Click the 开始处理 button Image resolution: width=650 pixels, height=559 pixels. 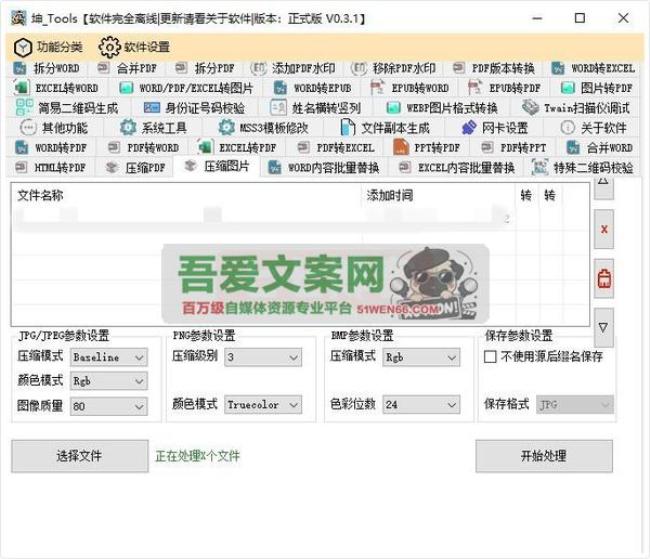click(544, 456)
